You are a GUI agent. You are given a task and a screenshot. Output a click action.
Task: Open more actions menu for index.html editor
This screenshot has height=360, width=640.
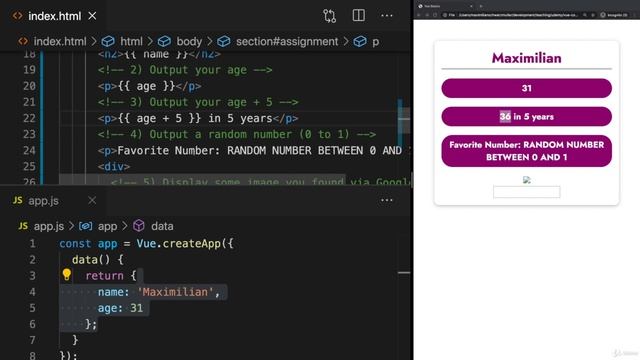click(387, 16)
